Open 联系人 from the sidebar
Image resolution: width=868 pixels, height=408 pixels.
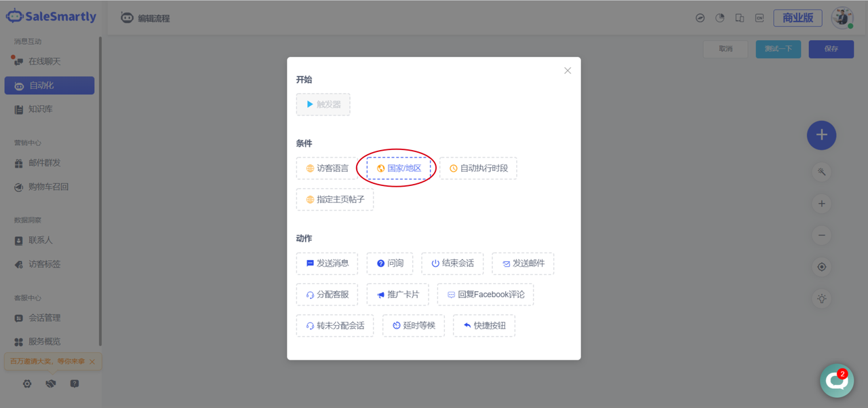pos(40,240)
